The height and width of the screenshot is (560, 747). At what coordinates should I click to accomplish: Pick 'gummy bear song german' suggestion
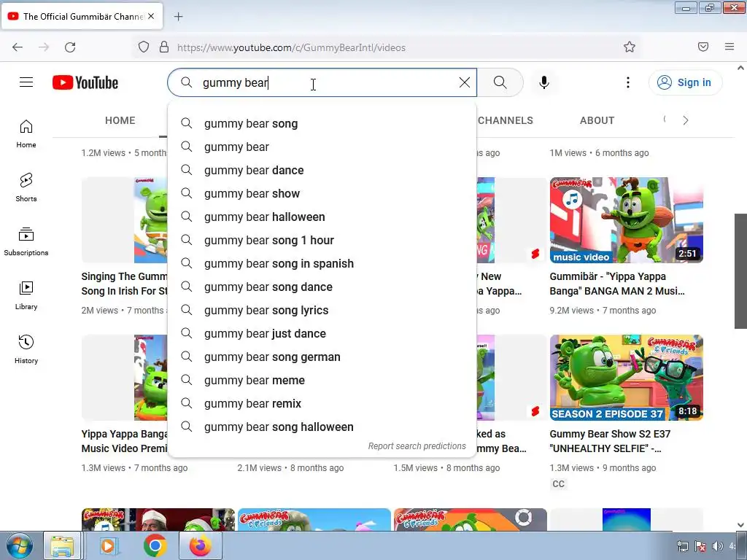322,357
